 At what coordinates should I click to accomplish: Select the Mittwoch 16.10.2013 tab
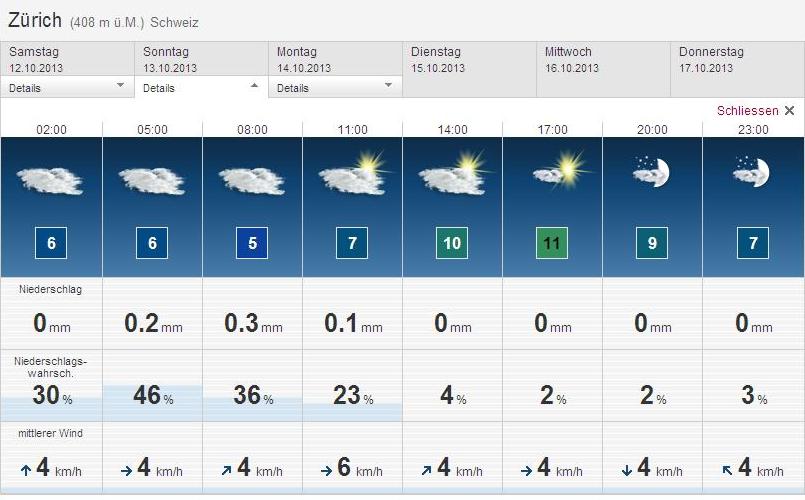point(603,60)
